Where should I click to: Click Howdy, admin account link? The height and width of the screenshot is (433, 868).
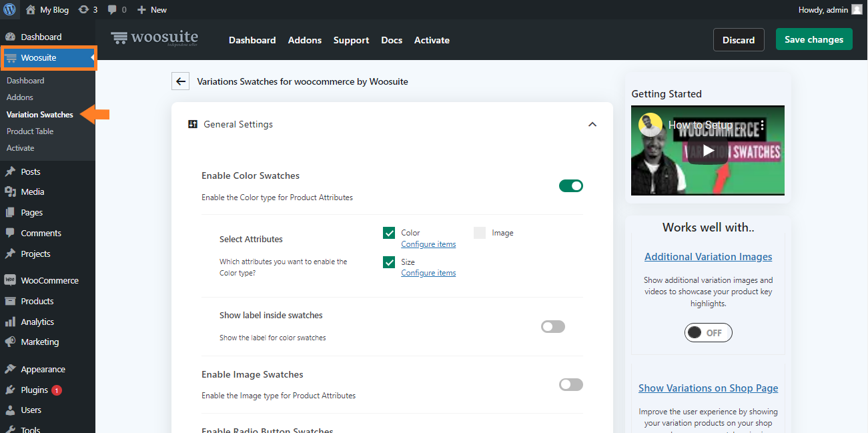[x=823, y=9]
